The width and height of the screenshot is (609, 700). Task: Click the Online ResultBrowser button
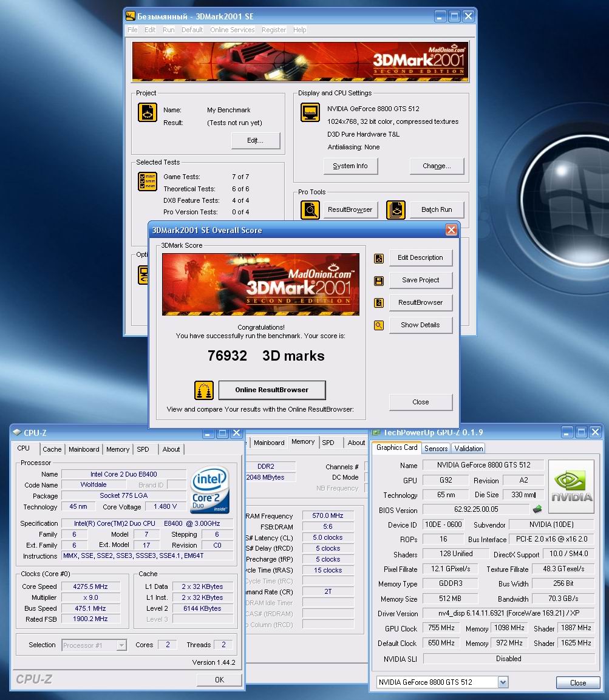pyautogui.click(x=272, y=390)
